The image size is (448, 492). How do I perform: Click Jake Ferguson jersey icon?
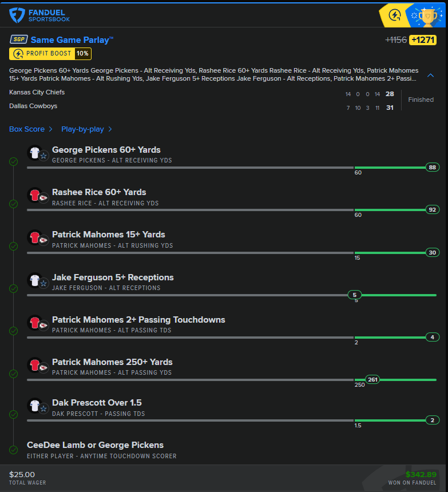click(35, 280)
